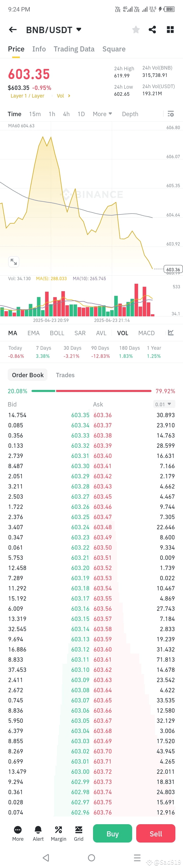Image resolution: width=183 pixels, height=868 pixels.
Task: Expand the More timeframes dropdown
Action: click(103, 114)
